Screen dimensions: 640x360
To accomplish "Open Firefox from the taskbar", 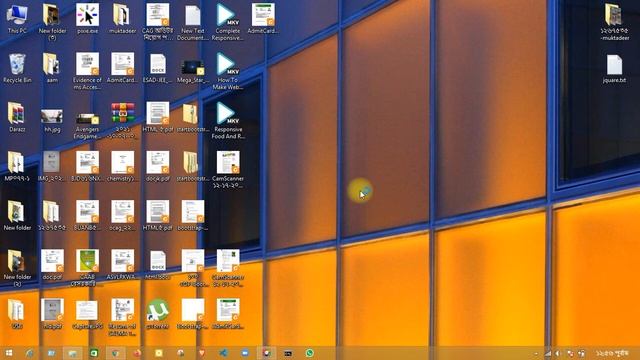I will [137, 353].
